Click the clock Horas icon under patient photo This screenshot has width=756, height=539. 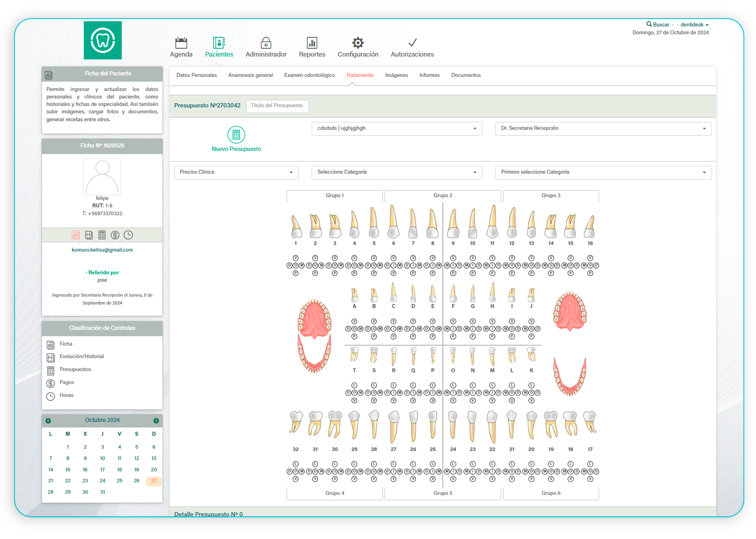[x=128, y=235]
